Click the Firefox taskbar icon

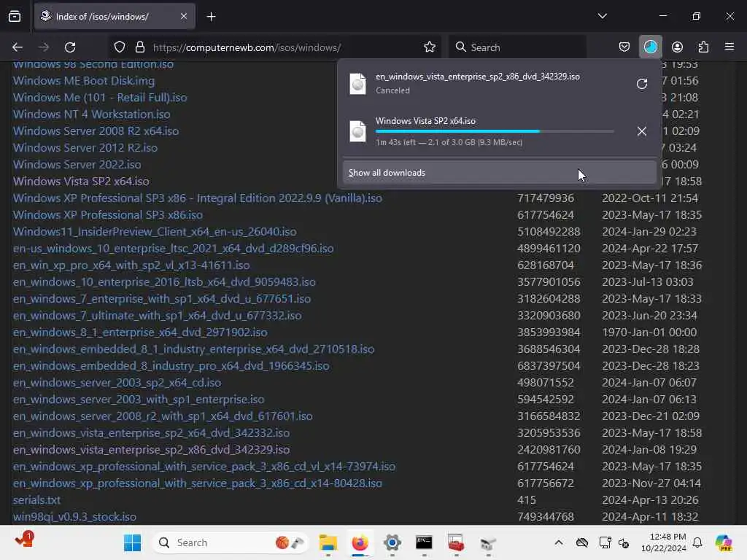tap(360, 542)
